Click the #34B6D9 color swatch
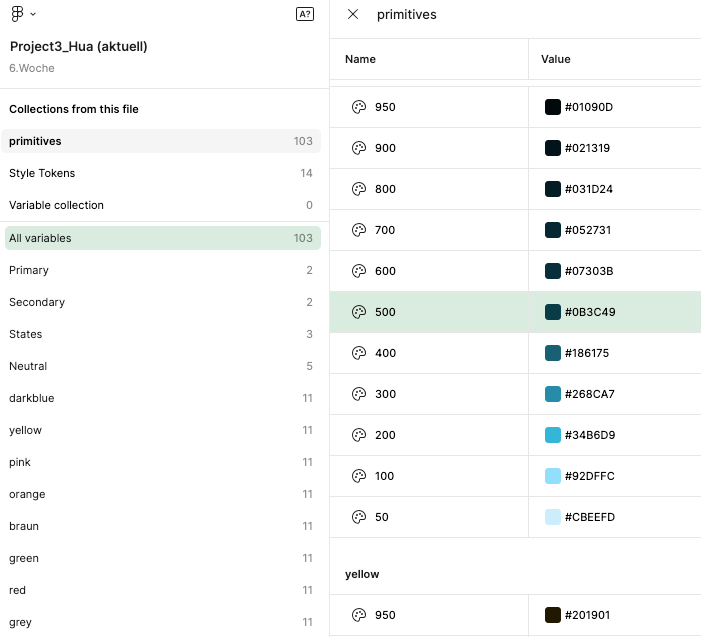Viewport: 701px width, 637px height. 553,435
